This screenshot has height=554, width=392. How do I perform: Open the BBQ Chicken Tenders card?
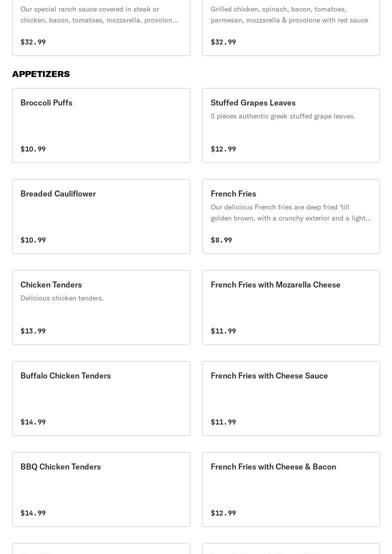pyautogui.click(x=101, y=489)
